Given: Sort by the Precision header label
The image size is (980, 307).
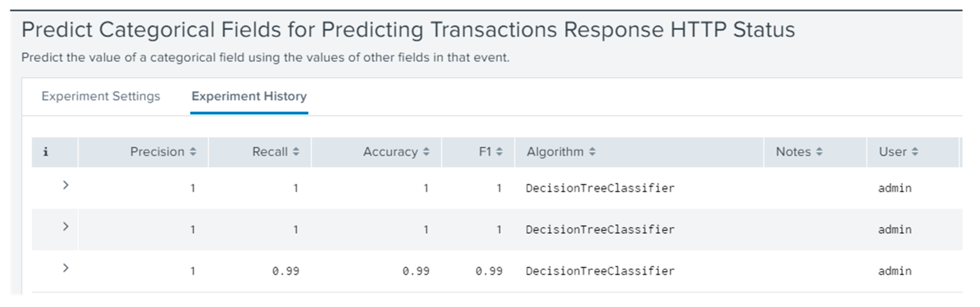Looking at the screenshot, I should (157, 152).
